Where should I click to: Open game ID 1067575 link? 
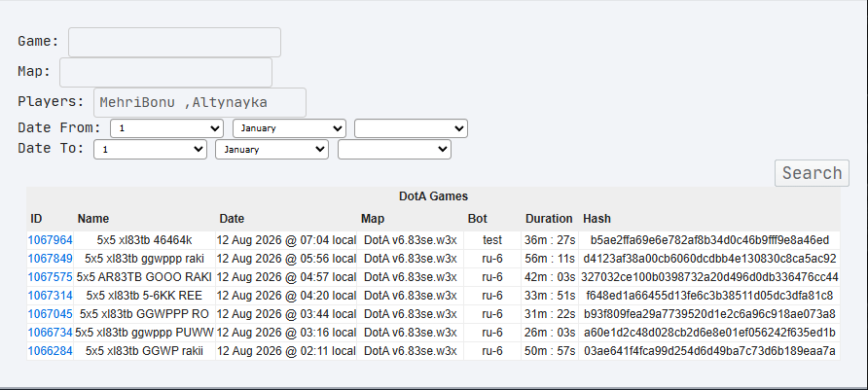(x=50, y=277)
